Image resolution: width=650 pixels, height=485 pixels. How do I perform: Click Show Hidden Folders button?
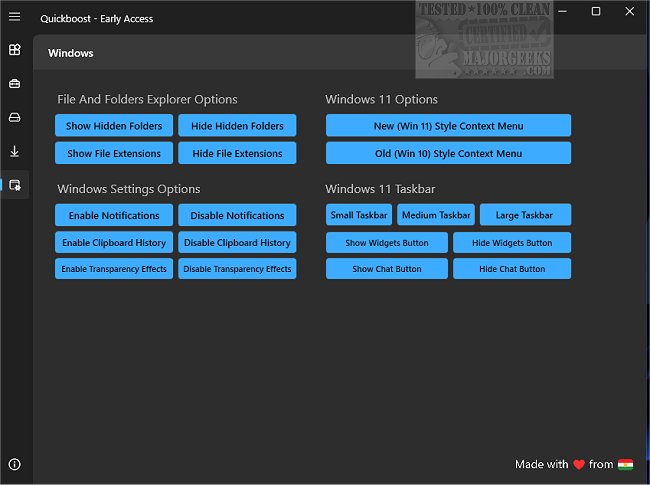click(x=114, y=126)
